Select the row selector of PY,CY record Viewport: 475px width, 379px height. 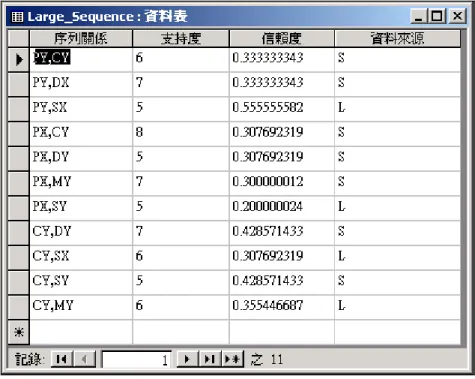point(19,60)
